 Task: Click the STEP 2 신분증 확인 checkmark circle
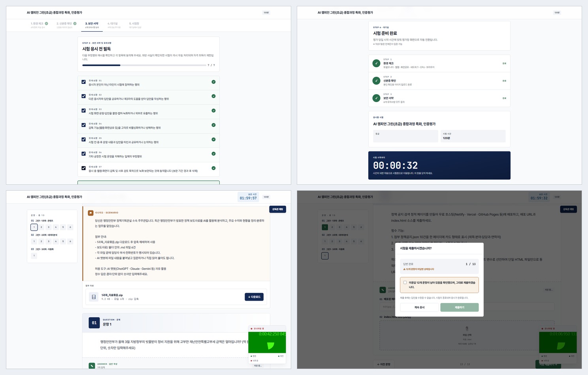[377, 81]
